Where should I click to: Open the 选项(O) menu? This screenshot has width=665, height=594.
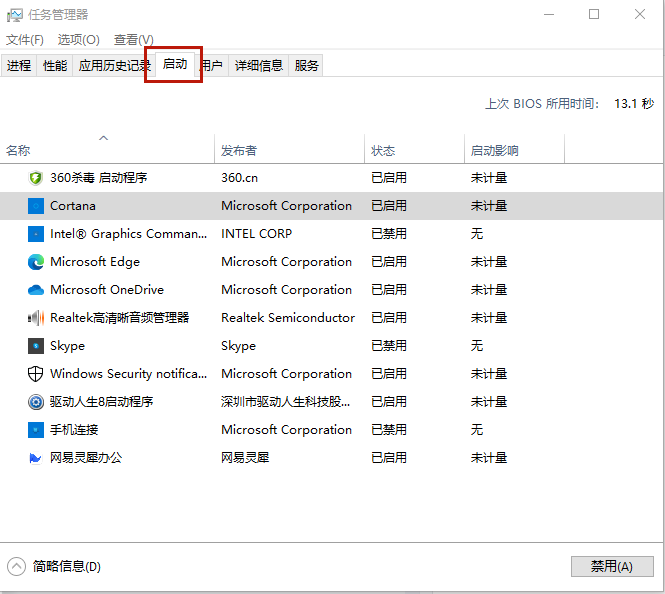[x=78, y=40]
